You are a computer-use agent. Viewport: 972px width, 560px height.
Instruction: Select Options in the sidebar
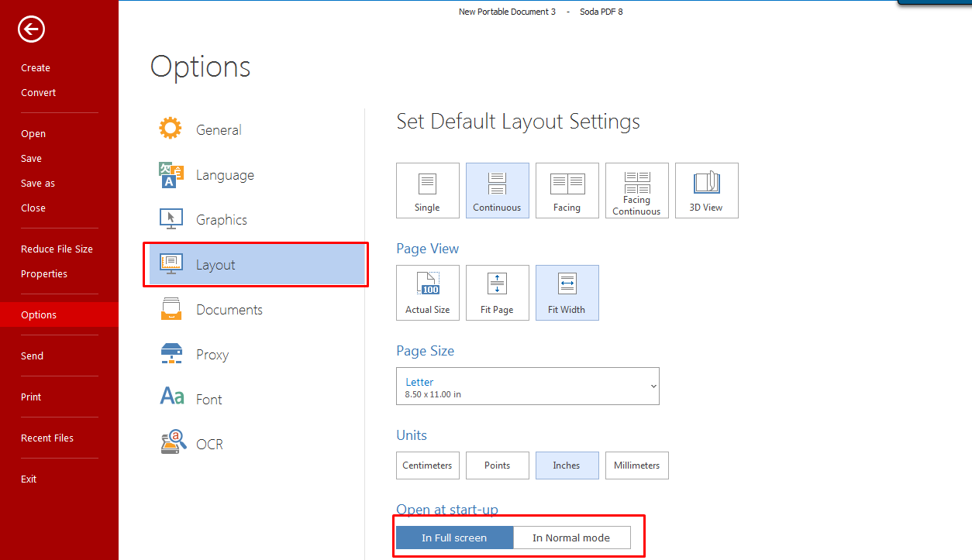[59, 315]
